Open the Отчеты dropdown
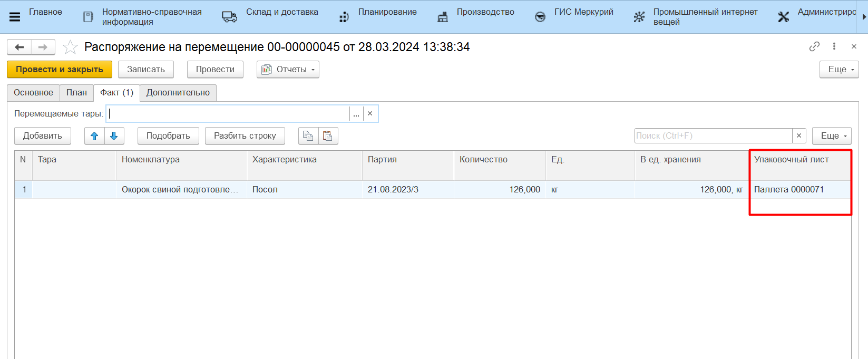Screen dimensions: 868x359 tap(288, 70)
